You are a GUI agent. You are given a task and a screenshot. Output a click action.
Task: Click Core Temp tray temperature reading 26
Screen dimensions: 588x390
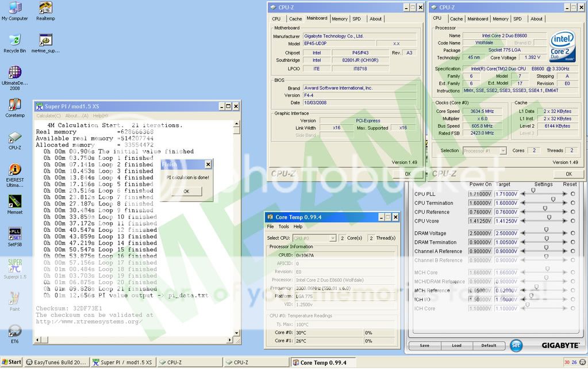574,362
